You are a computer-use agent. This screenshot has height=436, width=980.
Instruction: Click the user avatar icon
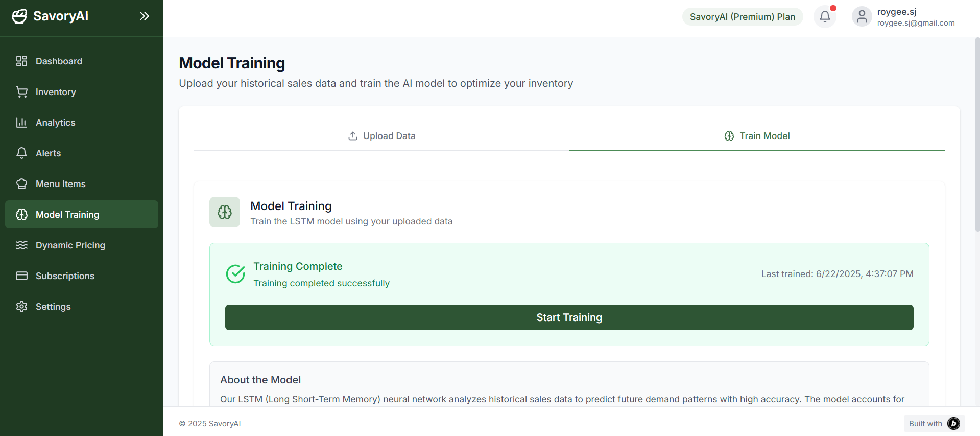pos(862,16)
